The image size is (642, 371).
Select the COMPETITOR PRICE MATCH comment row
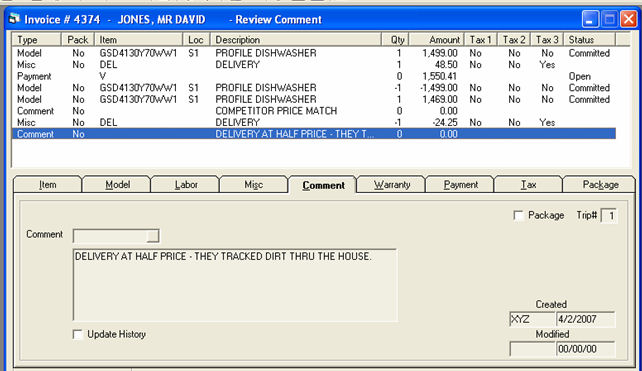(x=314, y=111)
